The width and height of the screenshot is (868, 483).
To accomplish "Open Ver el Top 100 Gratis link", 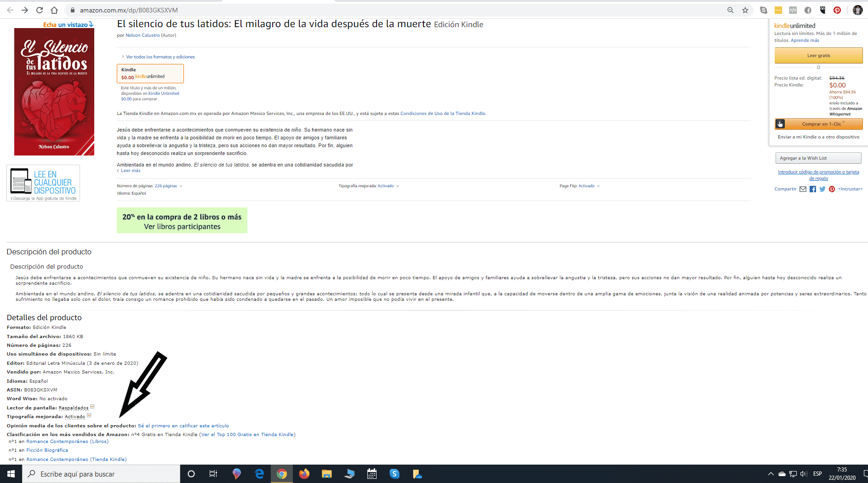I will (x=247, y=435).
